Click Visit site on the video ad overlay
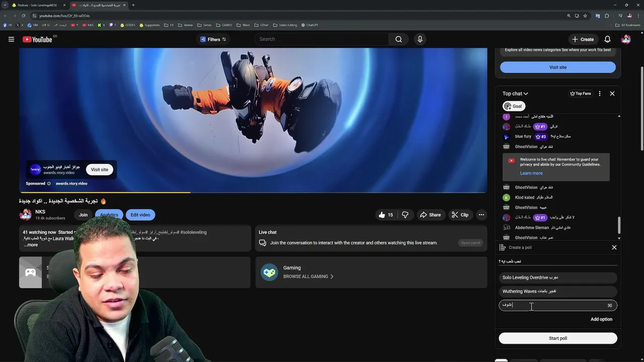644x362 pixels. 99,169
